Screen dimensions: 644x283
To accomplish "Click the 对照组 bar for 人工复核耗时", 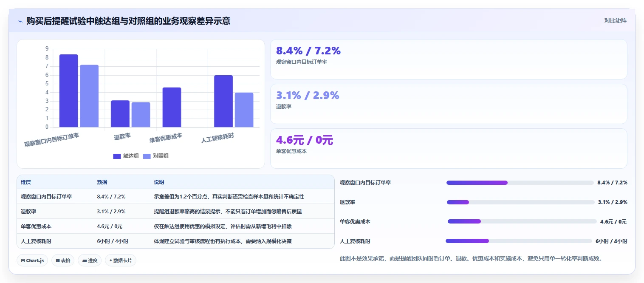I will 244,110.
